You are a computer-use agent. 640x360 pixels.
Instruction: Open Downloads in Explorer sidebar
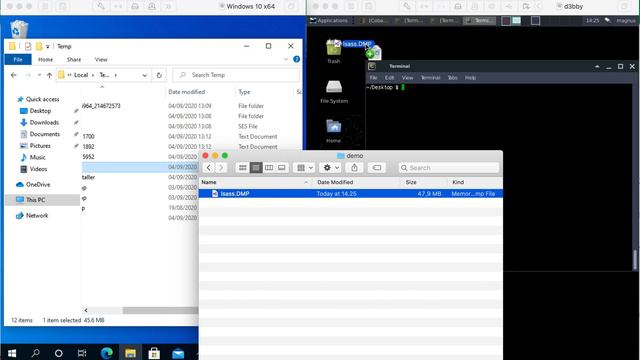[x=44, y=122]
